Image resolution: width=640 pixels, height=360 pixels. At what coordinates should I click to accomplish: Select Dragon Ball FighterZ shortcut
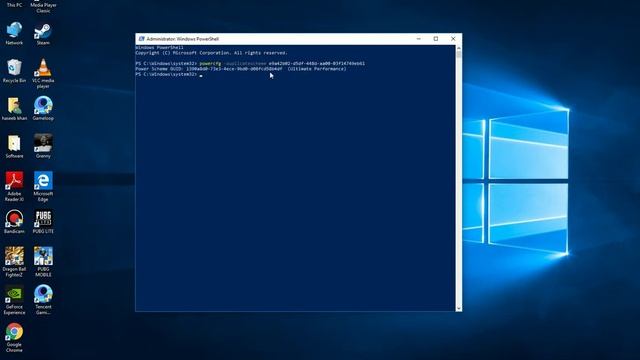[14, 262]
